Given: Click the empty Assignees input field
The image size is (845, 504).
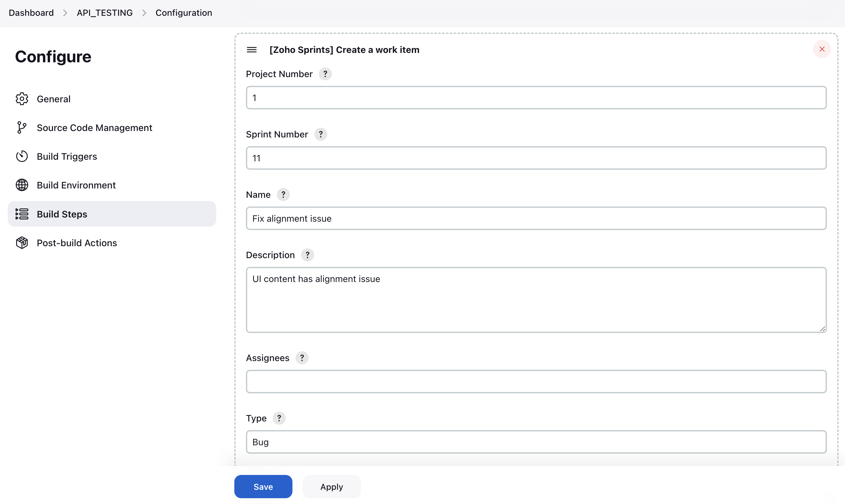Looking at the screenshot, I should pos(536,382).
